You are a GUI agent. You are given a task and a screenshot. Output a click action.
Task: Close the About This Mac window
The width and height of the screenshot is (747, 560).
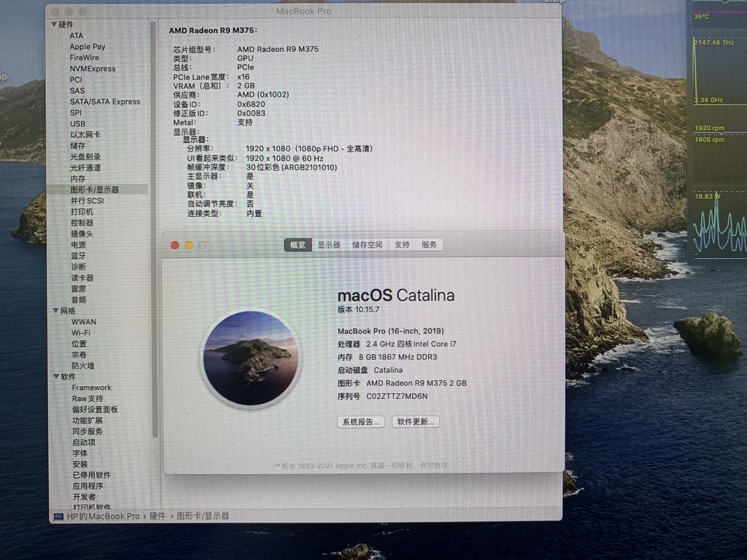coord(175,245)
